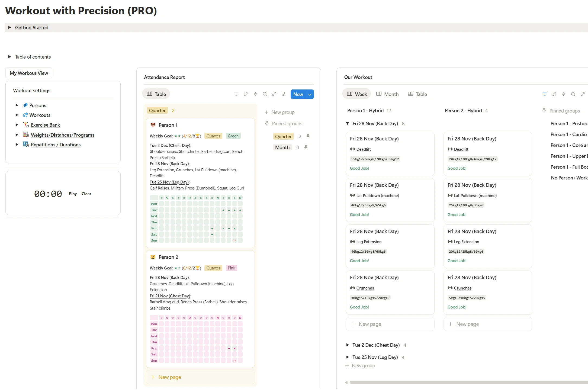588x392 pixels.
Task: Open view settings sliders icon in Attendance Report
Action: click(284, 94)
